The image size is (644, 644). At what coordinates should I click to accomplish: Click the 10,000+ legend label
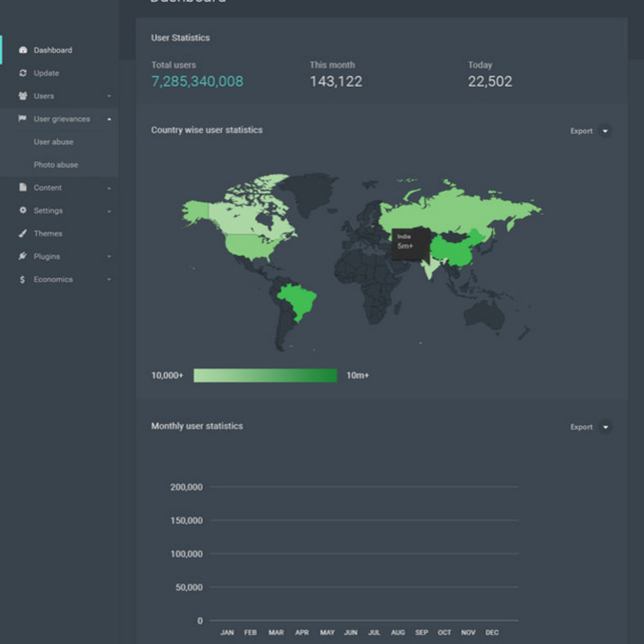coord(167,376)
